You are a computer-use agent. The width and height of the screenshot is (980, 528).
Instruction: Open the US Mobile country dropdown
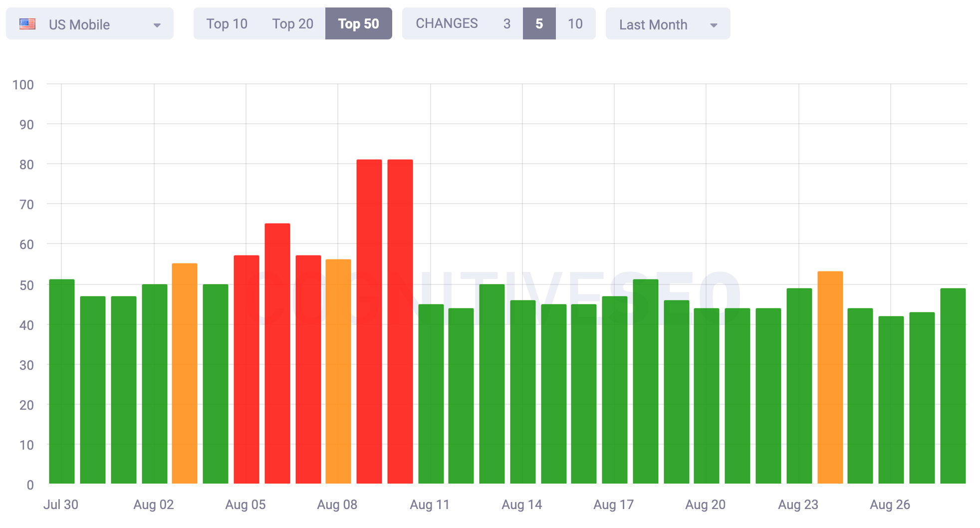(90, 23)
